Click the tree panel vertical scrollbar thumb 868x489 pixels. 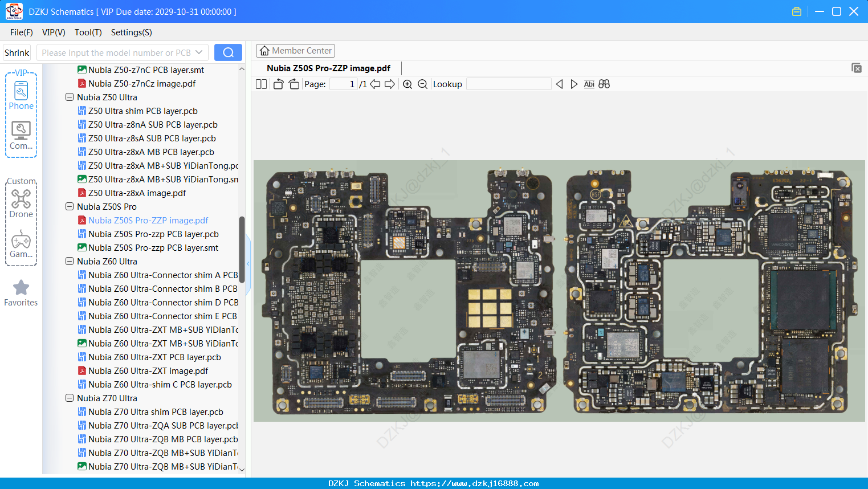(242, 250)
